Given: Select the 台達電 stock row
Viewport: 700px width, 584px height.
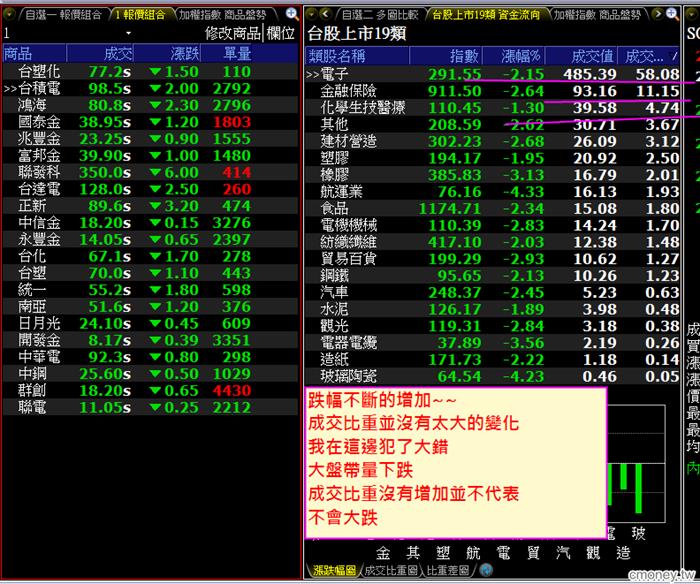Looking at the screenshot, I should [150, 189].
